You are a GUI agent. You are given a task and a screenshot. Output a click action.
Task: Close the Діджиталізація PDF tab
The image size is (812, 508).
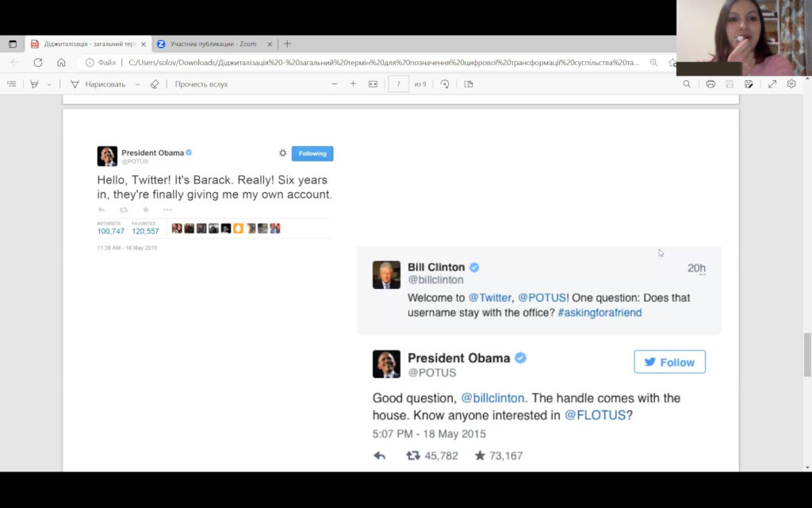(x=144, y=44)
